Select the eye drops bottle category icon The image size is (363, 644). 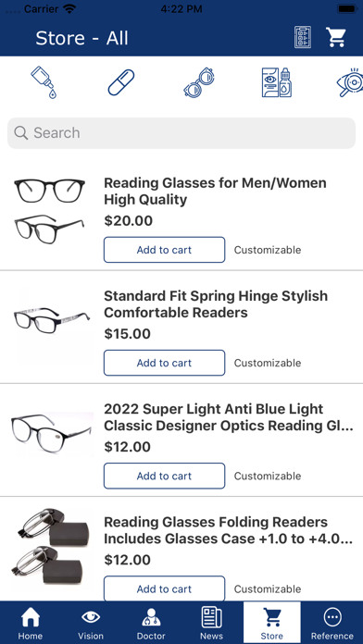[x=44, y=83]
